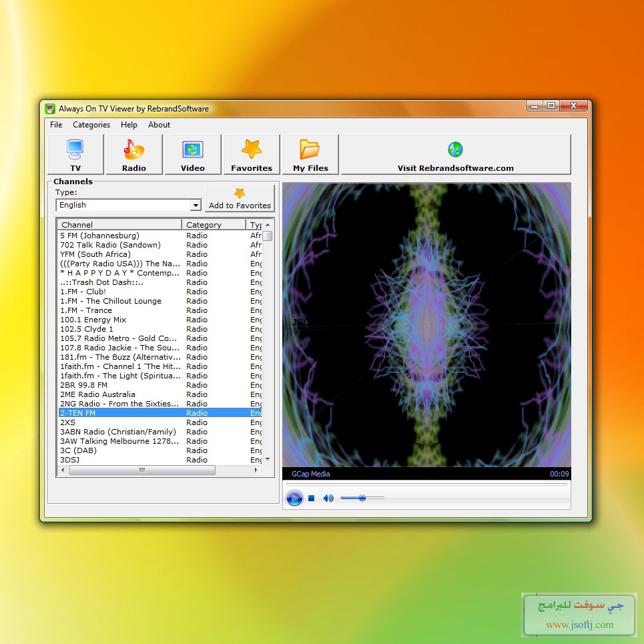Expand the Type dropdown showing English
Viewport: 644px width, 644px height.
tap(196, 205)
